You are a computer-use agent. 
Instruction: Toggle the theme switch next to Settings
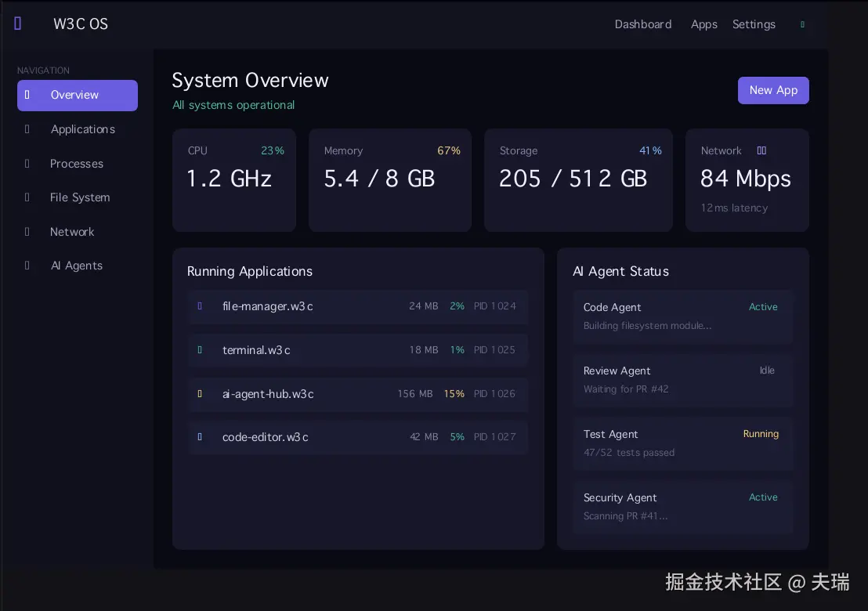tap(802, 24)
